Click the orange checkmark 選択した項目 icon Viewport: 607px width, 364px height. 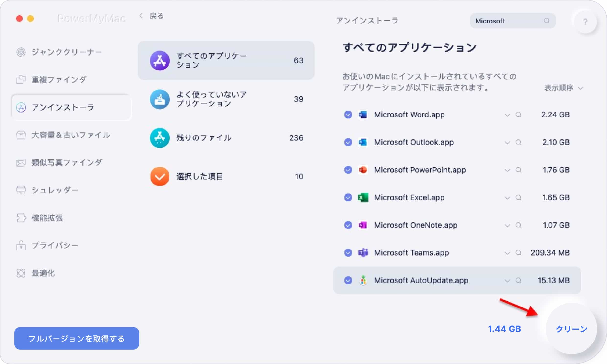(x=160, y=176)
